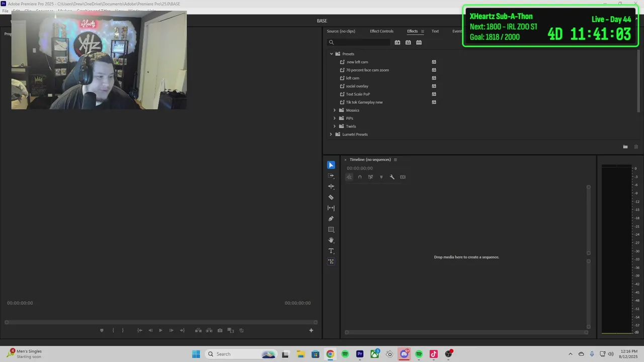This screenshot has height=362, width=644.
Task: Show hidden system tray icons chevron
Action: [570, 354]
